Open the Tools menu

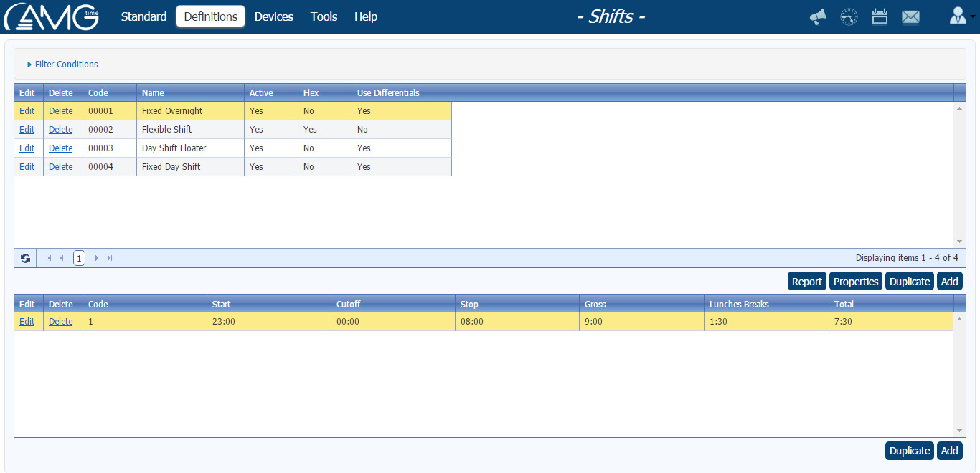click(x=324, y=16)
